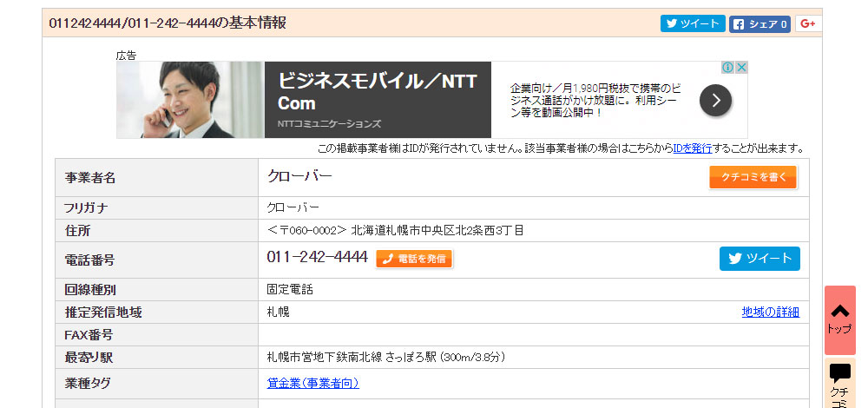Jump to top with トップ button
This screenshot has height=408, width=868.
point(839,320)
